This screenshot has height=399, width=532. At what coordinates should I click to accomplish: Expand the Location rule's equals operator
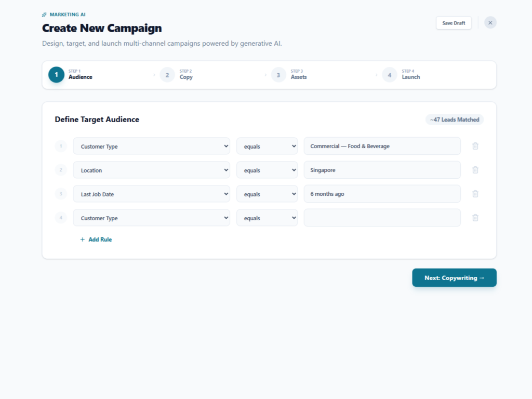(267, 170)
